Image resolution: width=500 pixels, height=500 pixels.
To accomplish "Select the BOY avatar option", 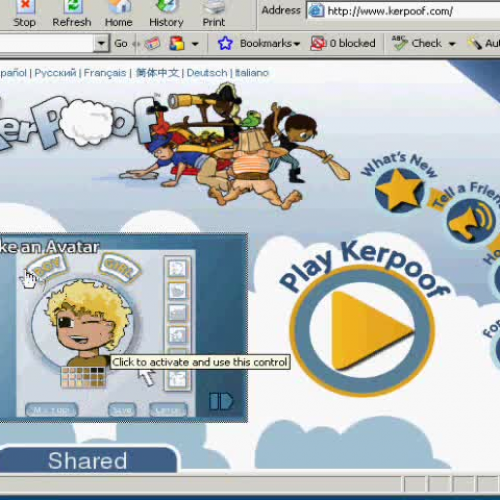I will point(47,268).
